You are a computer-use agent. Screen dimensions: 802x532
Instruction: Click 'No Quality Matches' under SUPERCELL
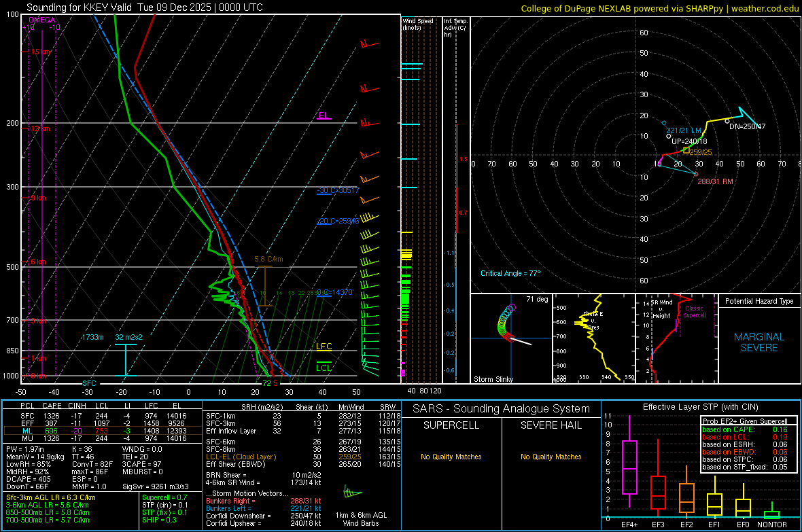click(451, 457)
